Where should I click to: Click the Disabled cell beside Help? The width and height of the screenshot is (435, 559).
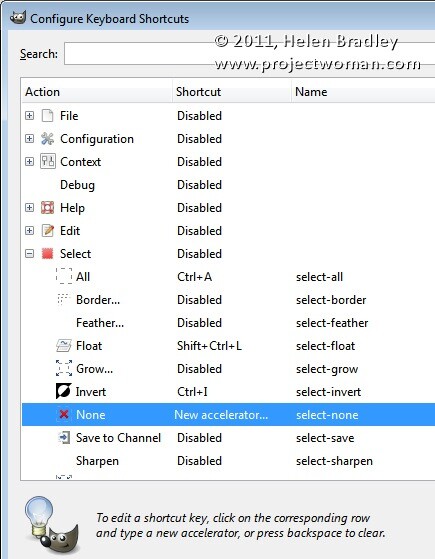(199, 207)
